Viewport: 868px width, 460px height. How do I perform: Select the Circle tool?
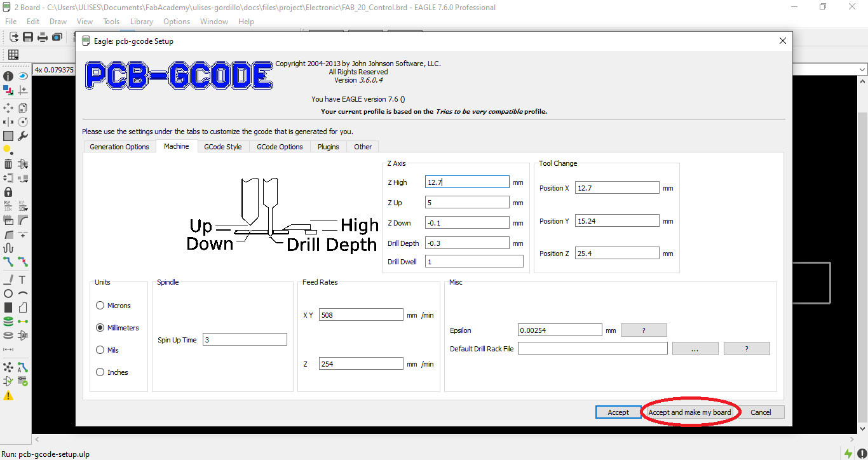tap(8, 294)
